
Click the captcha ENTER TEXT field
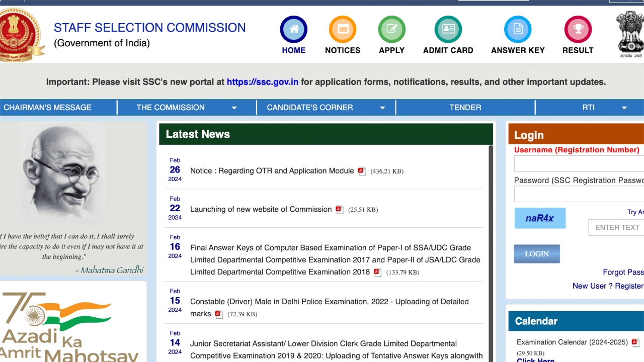click(617, 227)
